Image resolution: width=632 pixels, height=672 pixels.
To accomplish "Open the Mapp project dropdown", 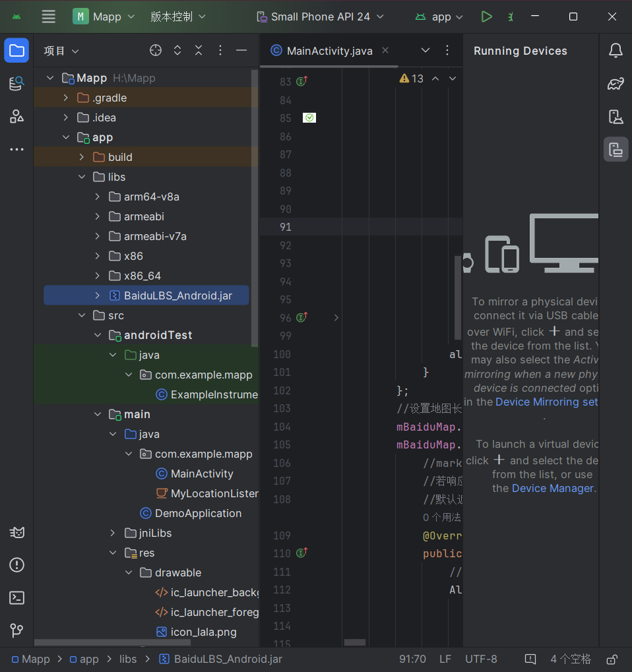I will [104, 16].
